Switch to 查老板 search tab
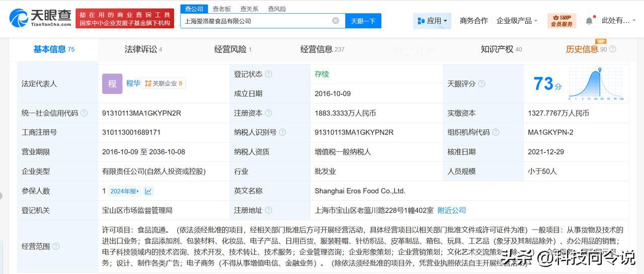The image size is (644, 274). pos(221,9)
